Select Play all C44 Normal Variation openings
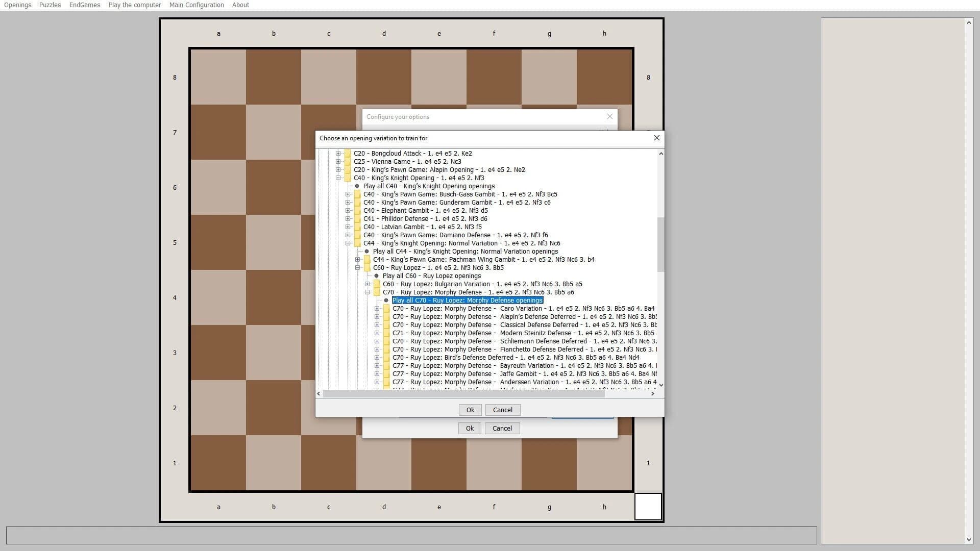980x551 pixels. [465, 251]
